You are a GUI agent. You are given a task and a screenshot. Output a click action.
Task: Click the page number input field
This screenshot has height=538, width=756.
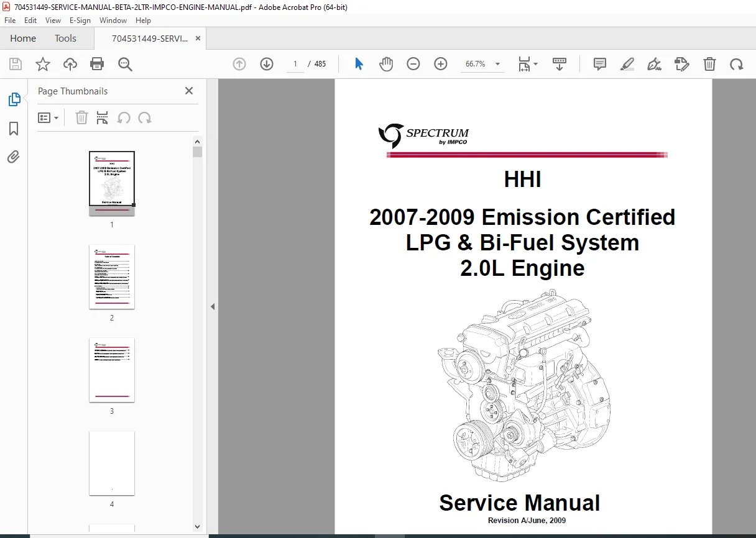(295, 64)
